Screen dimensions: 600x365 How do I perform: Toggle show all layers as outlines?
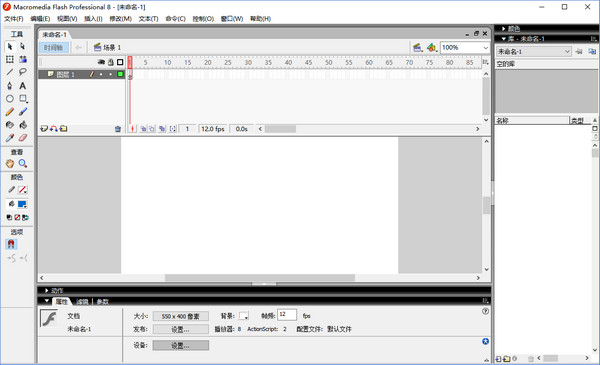point(120,62)
